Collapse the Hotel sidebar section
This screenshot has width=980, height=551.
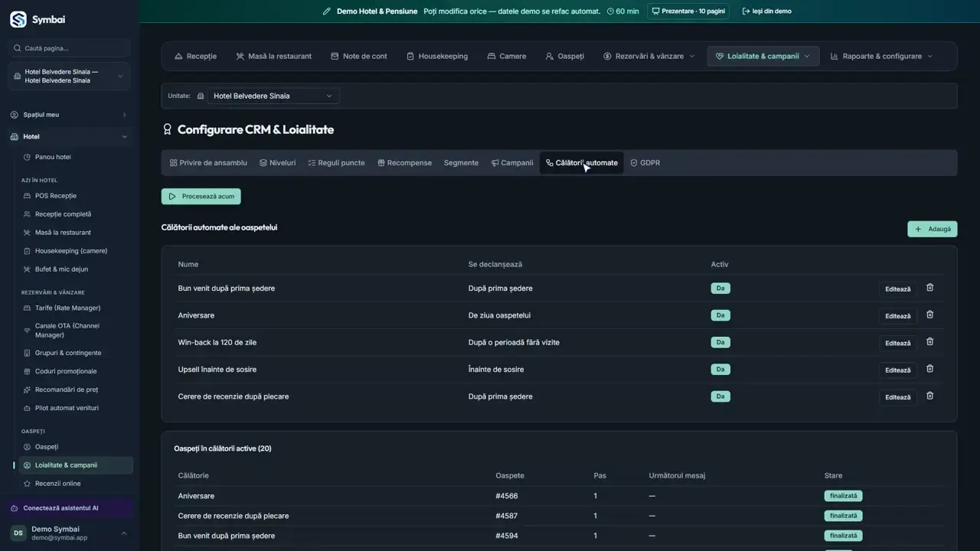coord(69,137)
